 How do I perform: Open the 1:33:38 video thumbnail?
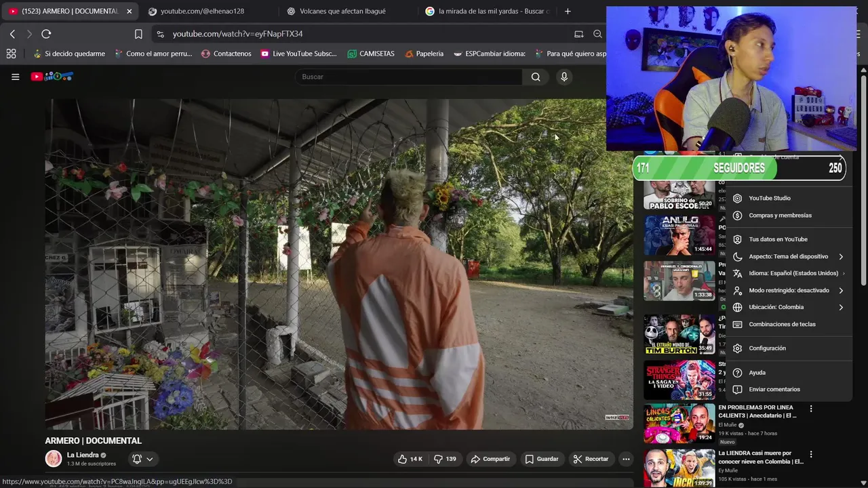pyautogui.click(x=679, y=281)
